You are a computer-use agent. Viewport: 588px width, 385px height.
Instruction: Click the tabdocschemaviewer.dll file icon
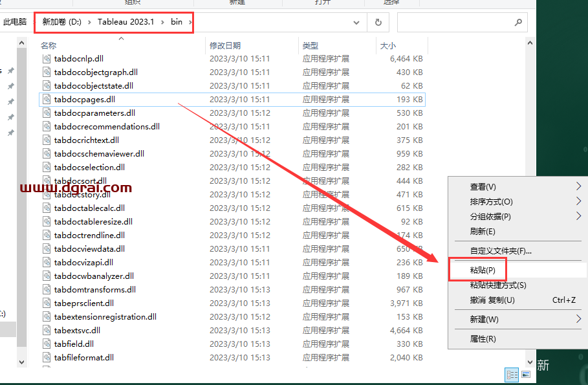47,153
